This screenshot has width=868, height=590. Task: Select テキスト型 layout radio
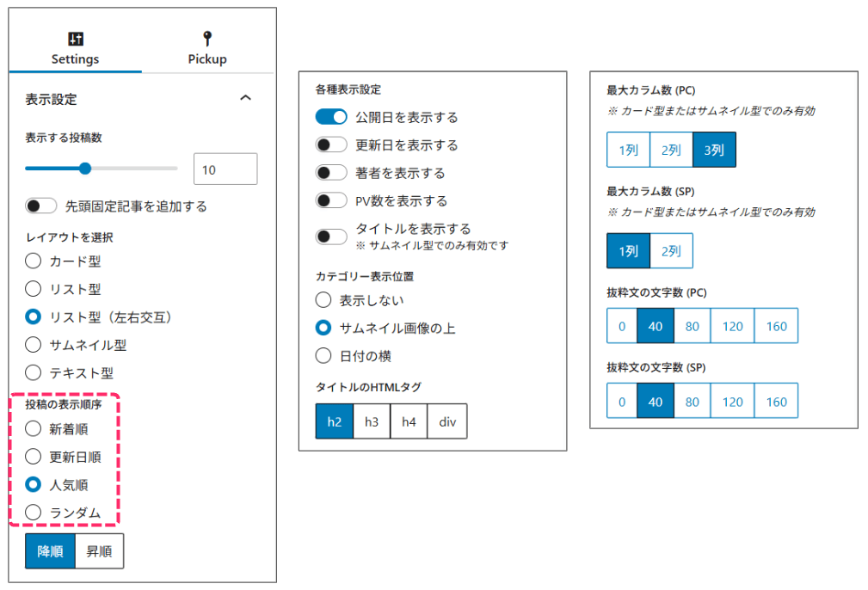[x=34, y=372]
